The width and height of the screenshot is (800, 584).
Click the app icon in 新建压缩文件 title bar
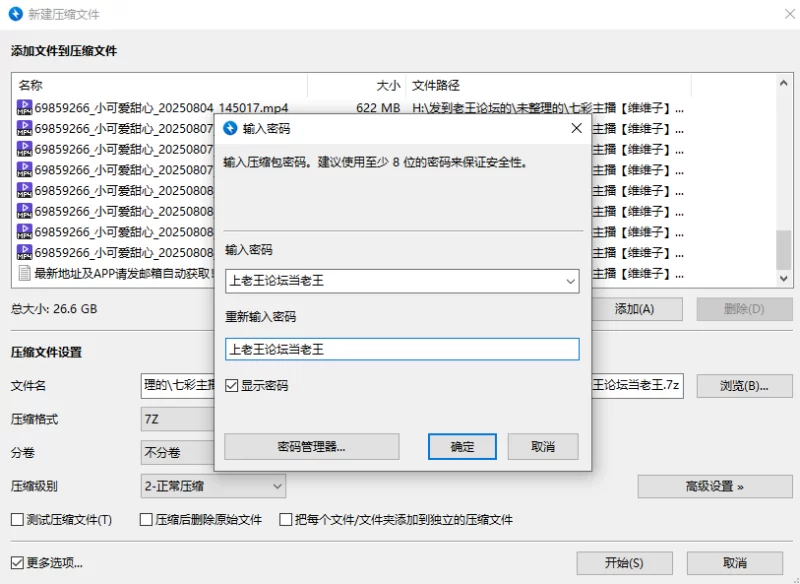pos(15,14)
